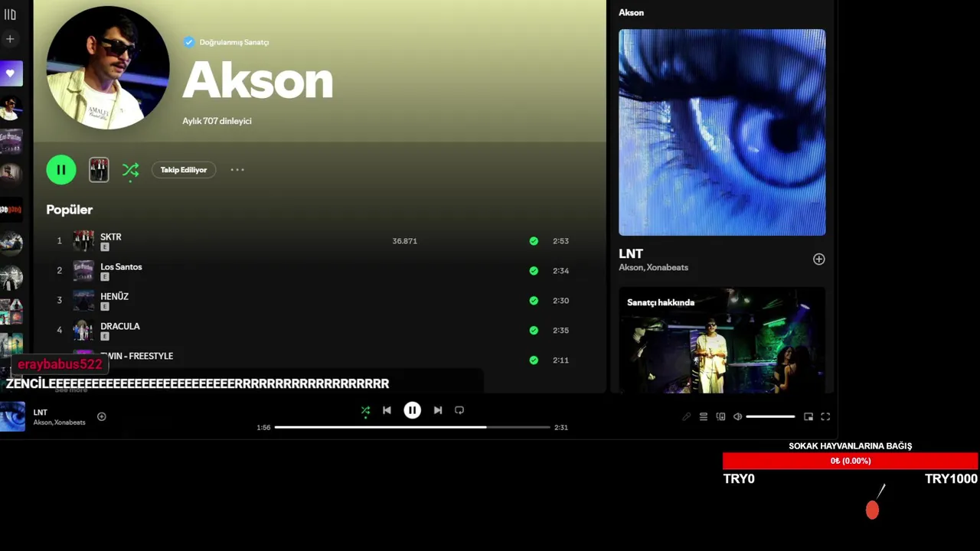Viewport: 980px width, 551px height.
Task: Open the three-dots more options menu
Action: click(x=237, y=170)
